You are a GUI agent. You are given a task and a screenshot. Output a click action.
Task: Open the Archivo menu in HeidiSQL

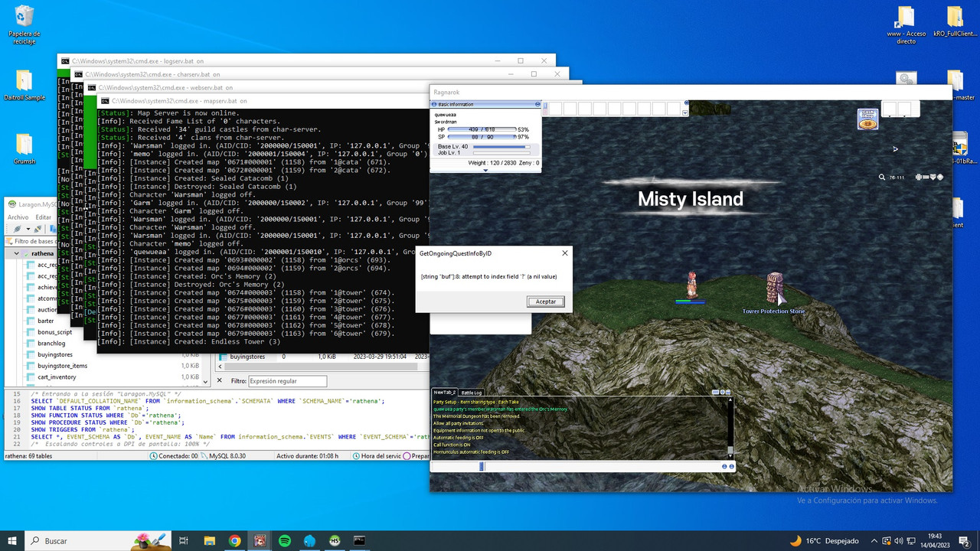click(18, 217)
